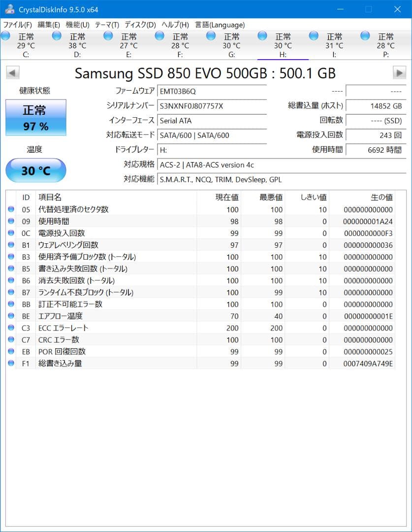The image size is (412, 532).
Task: Select the F: drive status icon
Action: pyautogui.click(x=159, y=35)
